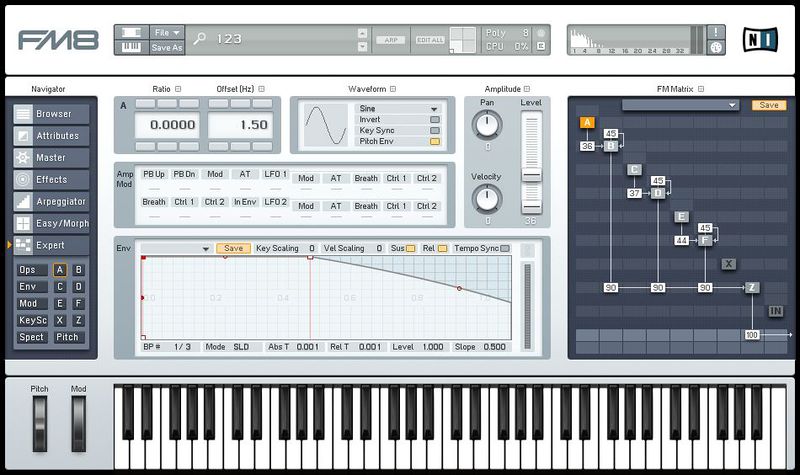
Task: Click Save in the FM Matrix panel
Action: pyautogui.click(x=769, y=105)
